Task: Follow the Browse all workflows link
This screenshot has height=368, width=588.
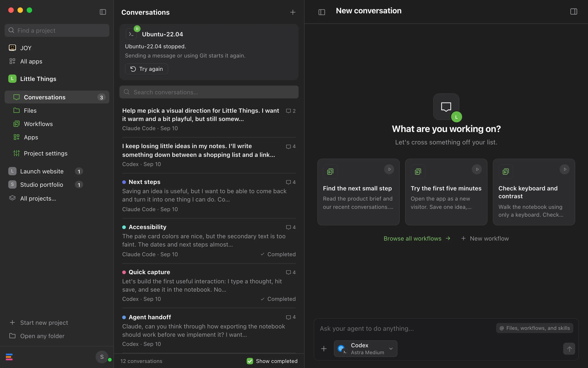Action: (417, 239)
